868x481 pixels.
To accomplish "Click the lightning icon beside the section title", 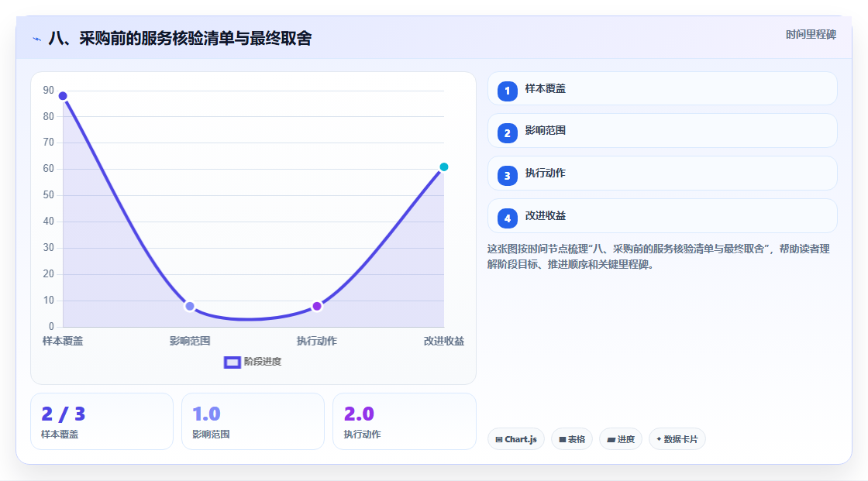I will pos(37,39).
